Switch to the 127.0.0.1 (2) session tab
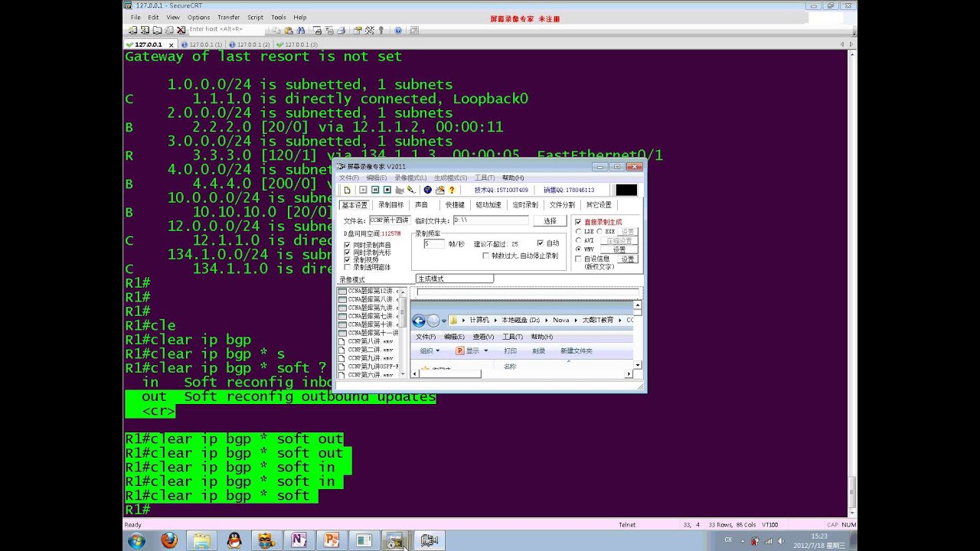The width and height of the screenshot is (980, 551). click(x=251, y=44)
